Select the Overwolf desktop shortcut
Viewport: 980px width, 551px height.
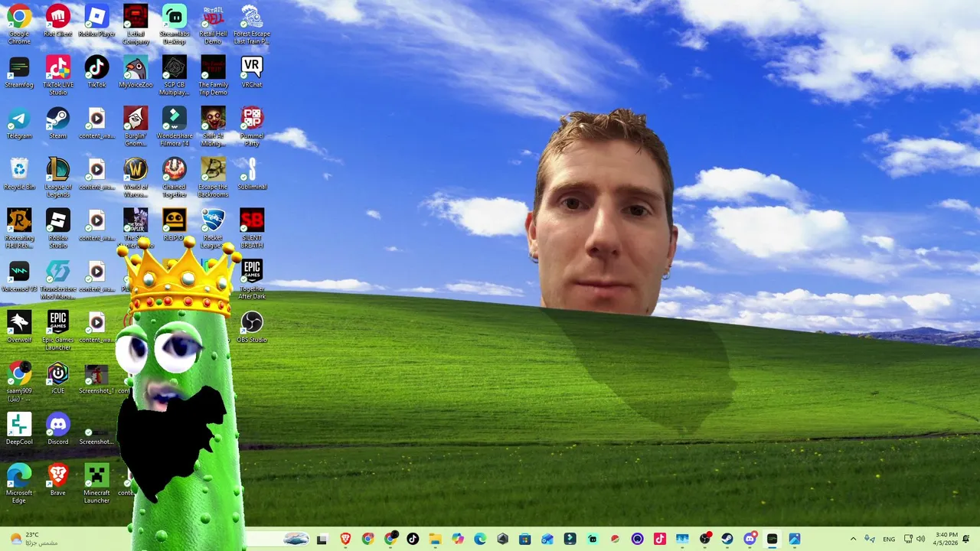tap(19, 328)
